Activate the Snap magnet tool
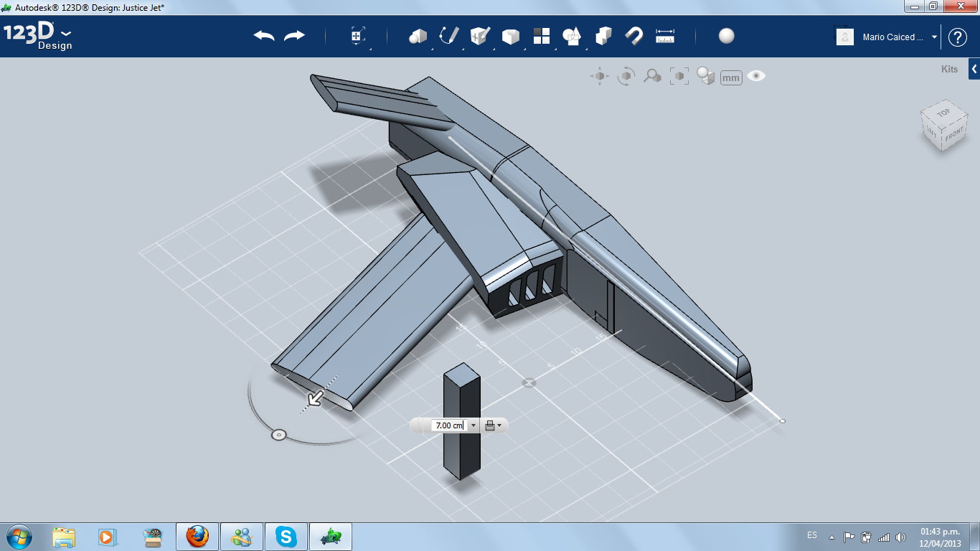The width and height of the screenshot is (980, 551). [633, 36]
